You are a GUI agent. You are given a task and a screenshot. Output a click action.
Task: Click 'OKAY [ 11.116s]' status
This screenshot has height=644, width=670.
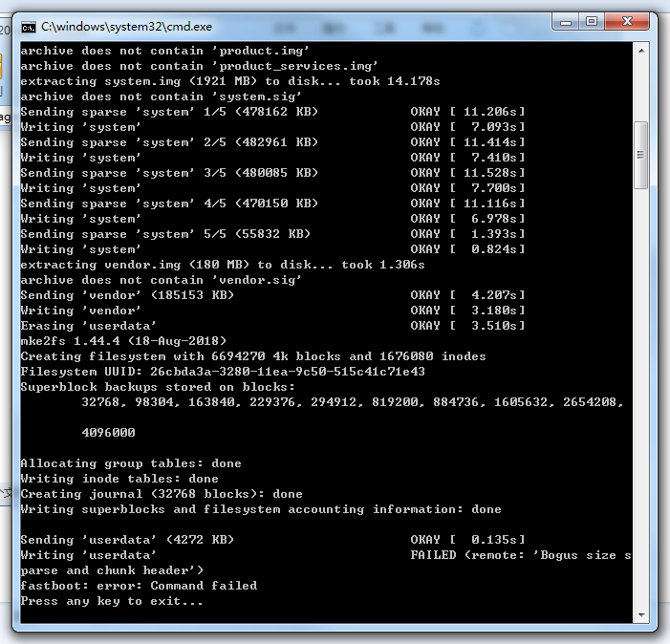pyautogui.click(x=467, y=204)
